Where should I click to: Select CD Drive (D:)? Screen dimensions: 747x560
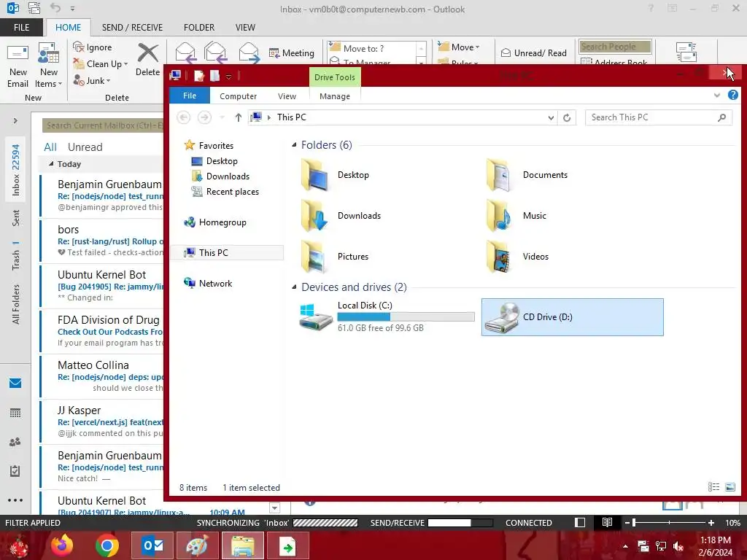pyautogui.click(x=572, y=317)
